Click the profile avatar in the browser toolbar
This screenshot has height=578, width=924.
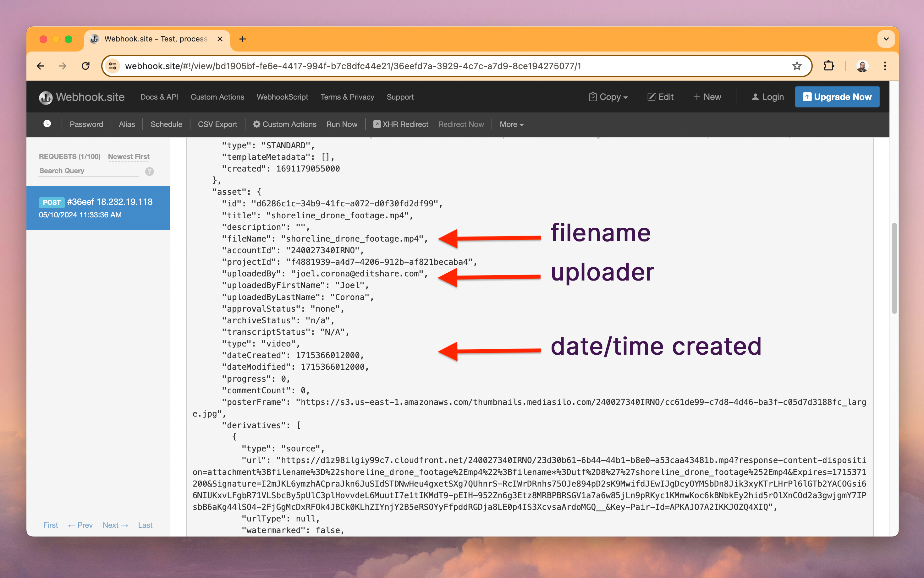tap(863, 66)
